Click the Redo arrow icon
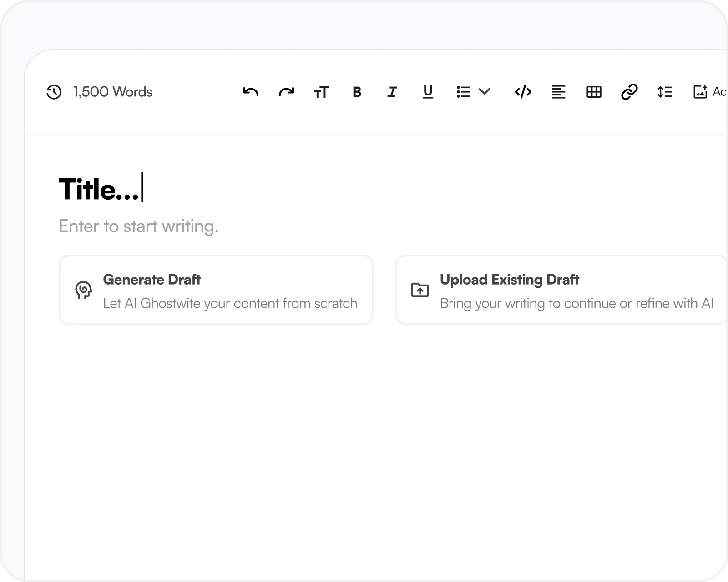 (x=286, y=92)
